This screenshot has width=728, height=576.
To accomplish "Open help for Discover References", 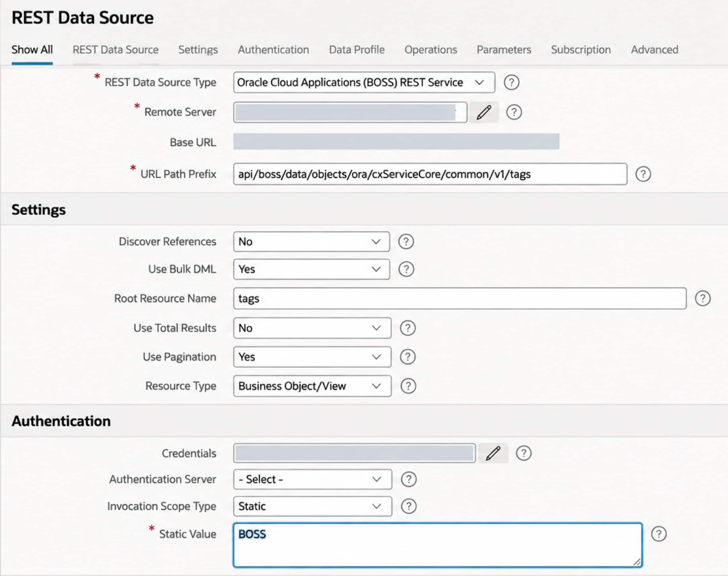I will (x=406, y=242).
